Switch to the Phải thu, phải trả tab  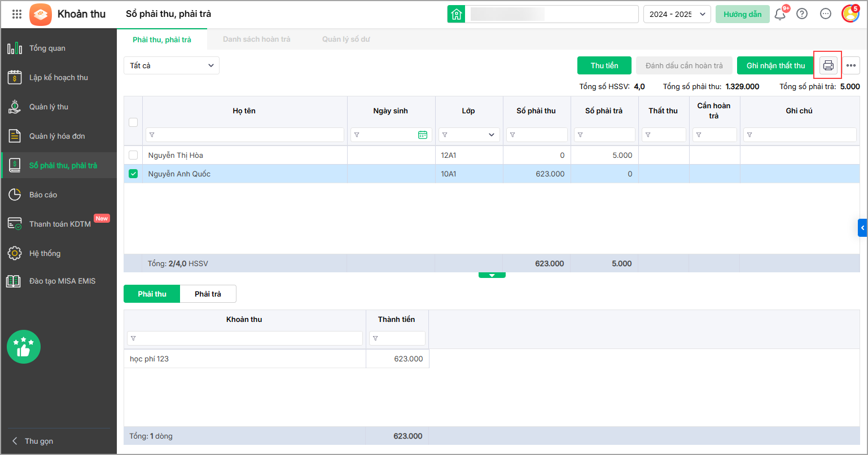tap(162, 39)
